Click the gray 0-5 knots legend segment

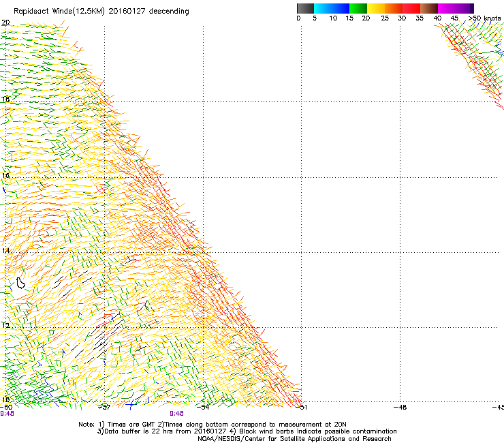(x=305, y=8)
